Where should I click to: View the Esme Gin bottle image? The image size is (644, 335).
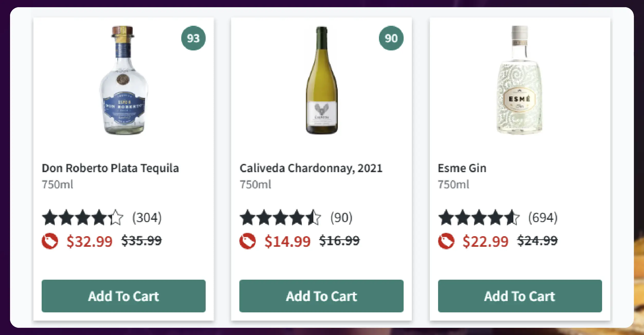point(520,80)
